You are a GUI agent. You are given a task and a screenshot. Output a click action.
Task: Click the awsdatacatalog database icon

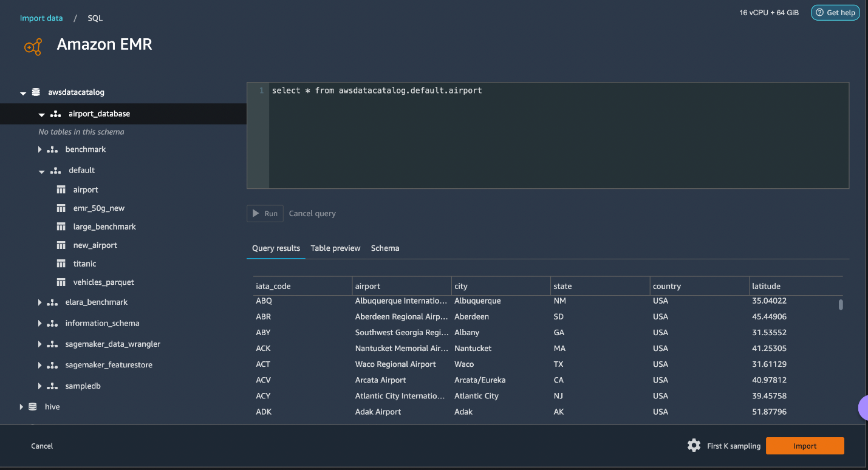[36, 92]
